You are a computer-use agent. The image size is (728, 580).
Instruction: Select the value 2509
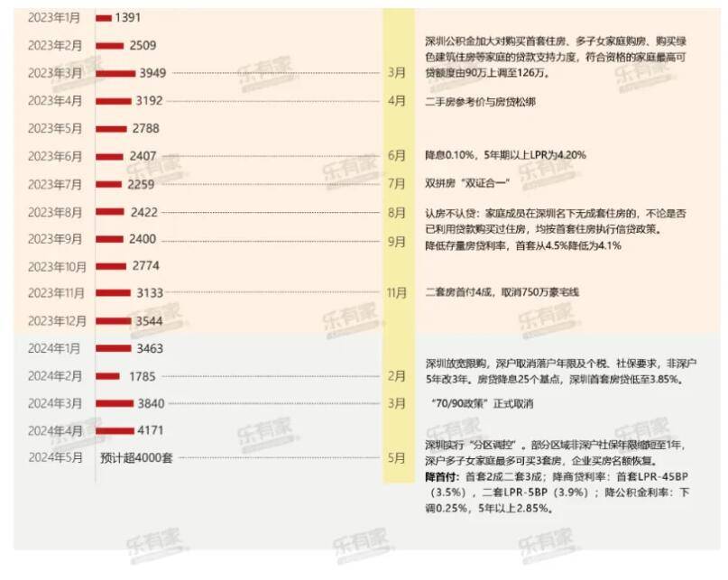(x=143, y=45)
